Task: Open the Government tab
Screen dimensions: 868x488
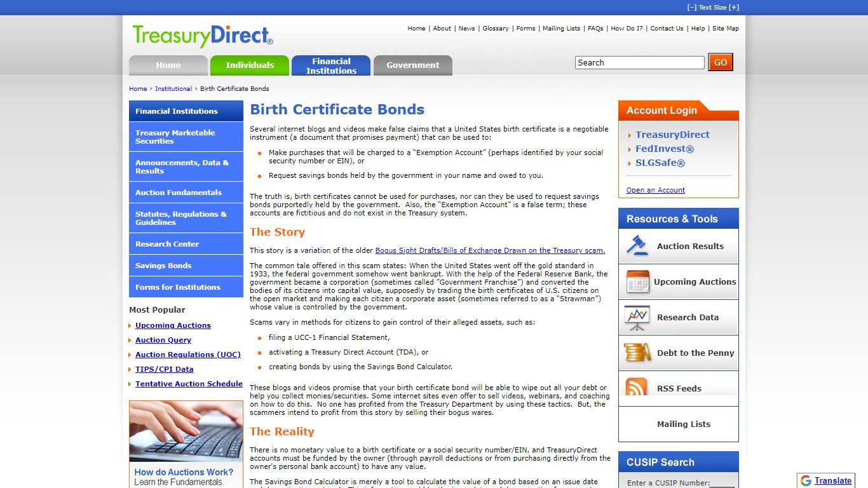Action: pos(413,65)
